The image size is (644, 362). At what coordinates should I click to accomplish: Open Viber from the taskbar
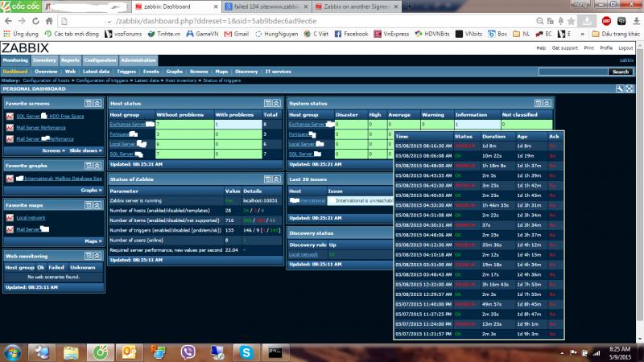[x=188, y=352]
